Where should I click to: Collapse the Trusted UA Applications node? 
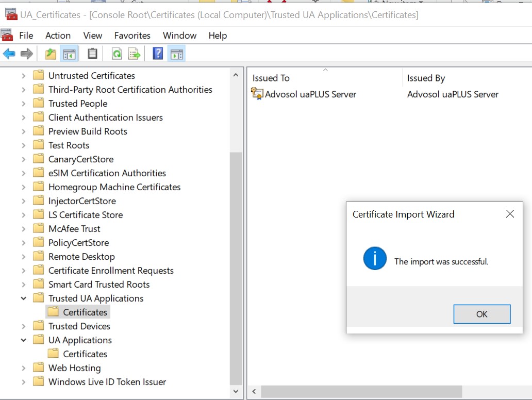pyautogui.click(x=24, y=298)
